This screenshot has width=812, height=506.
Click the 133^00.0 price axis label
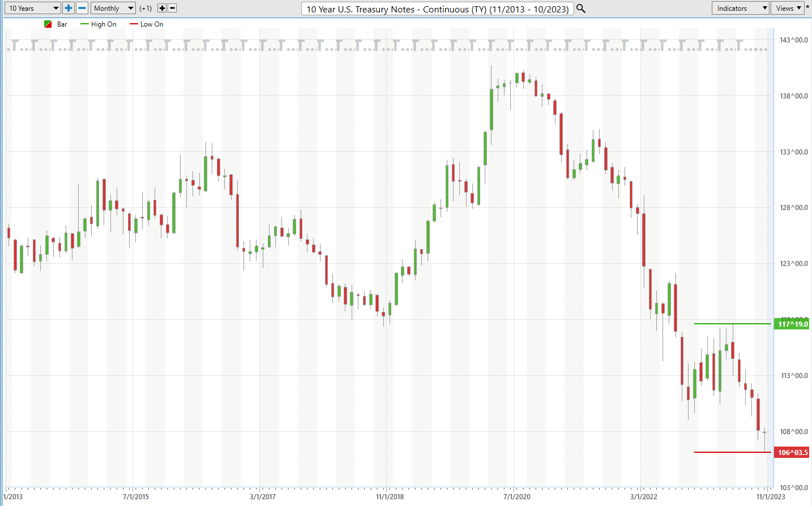click(x=793, y=152)
